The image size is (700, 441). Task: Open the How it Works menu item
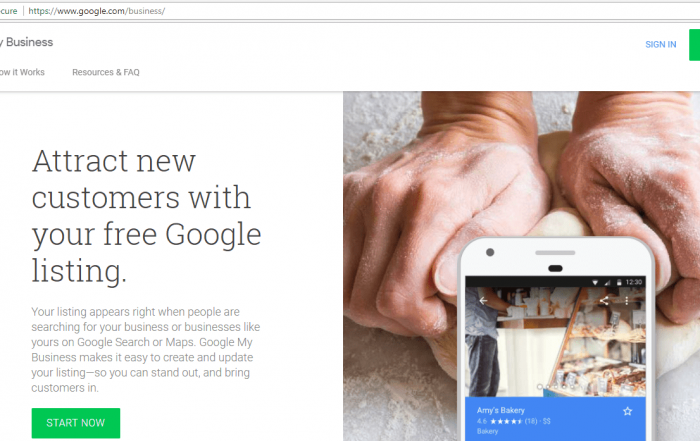pyautogui.click(x=22, y=72)
